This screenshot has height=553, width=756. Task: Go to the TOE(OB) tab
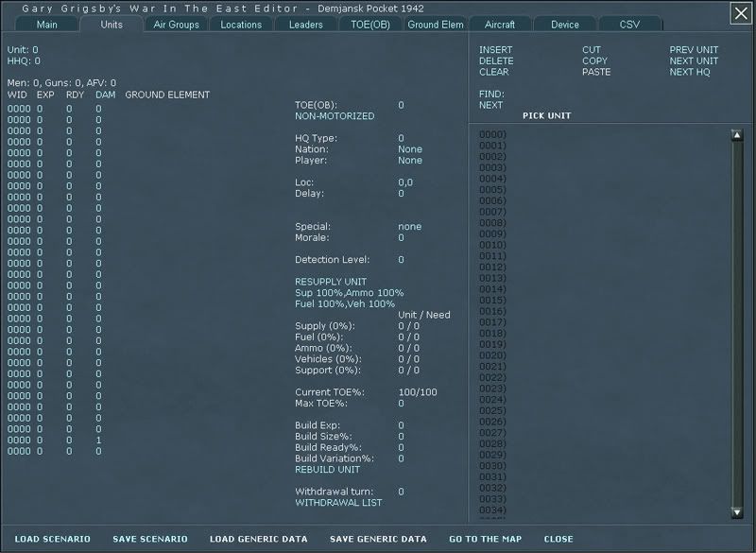point(370,25)
